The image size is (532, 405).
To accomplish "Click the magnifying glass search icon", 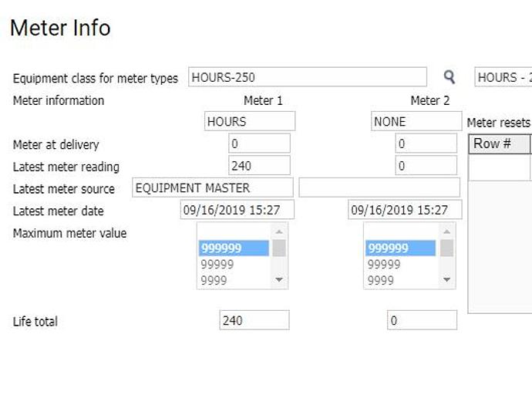I will click(x=449, y=77).
